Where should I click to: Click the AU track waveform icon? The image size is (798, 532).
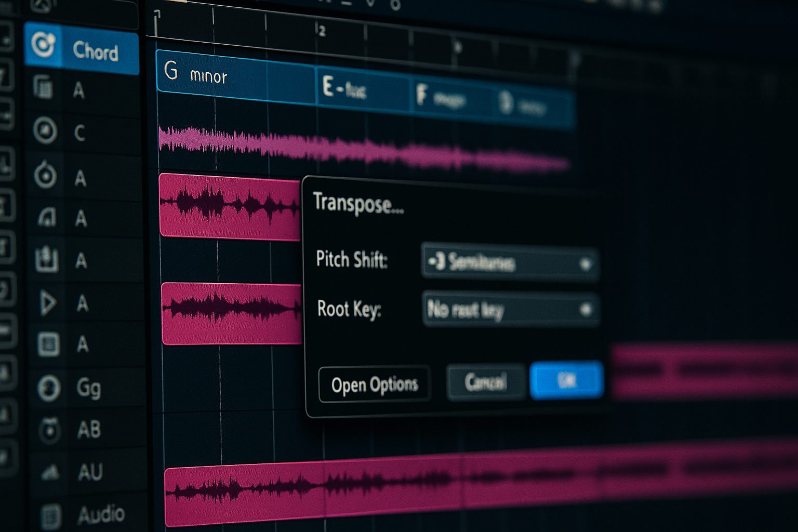click(x=50, y=472)
